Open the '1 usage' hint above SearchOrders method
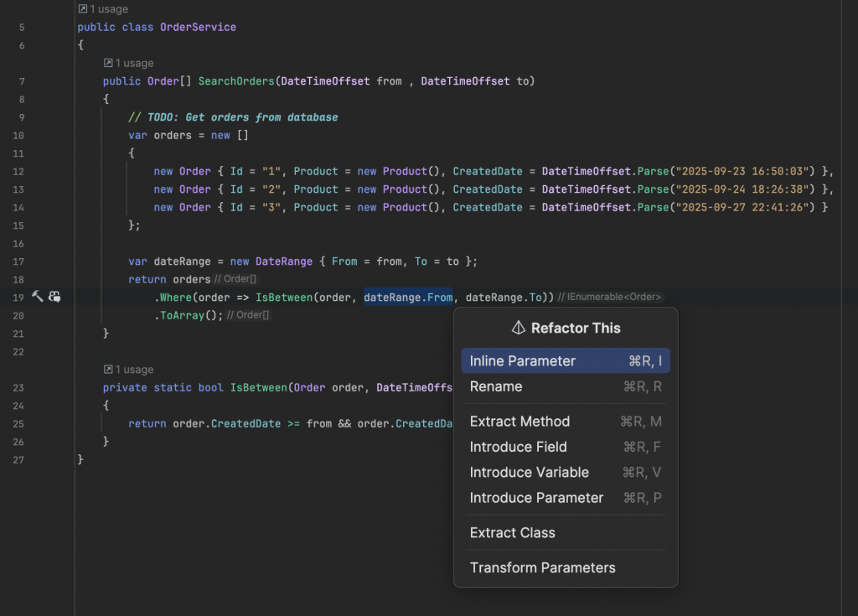This screenshot has height=616, width=858. (x=128, y=63)
